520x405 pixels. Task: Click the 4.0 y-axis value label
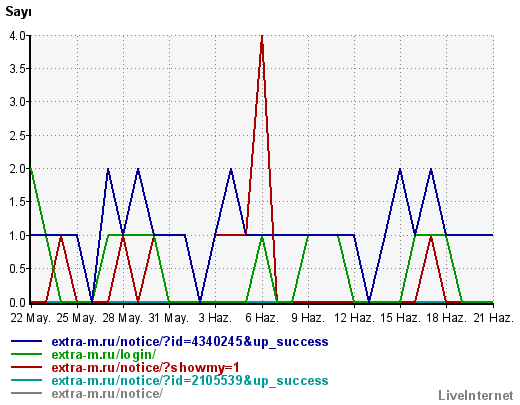(18, 35)
